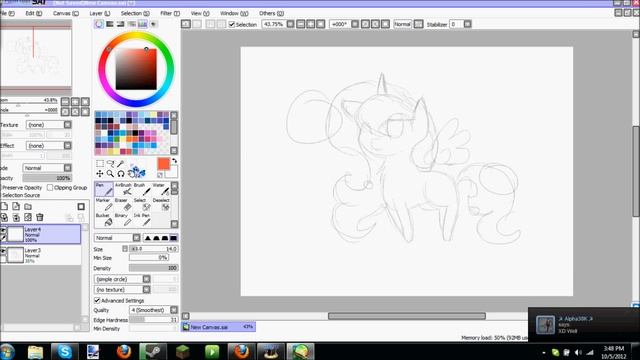The height and width of the screenshot is (360, 640).
Task: Hide Layer3 with its eye icon
Action: 3,251
